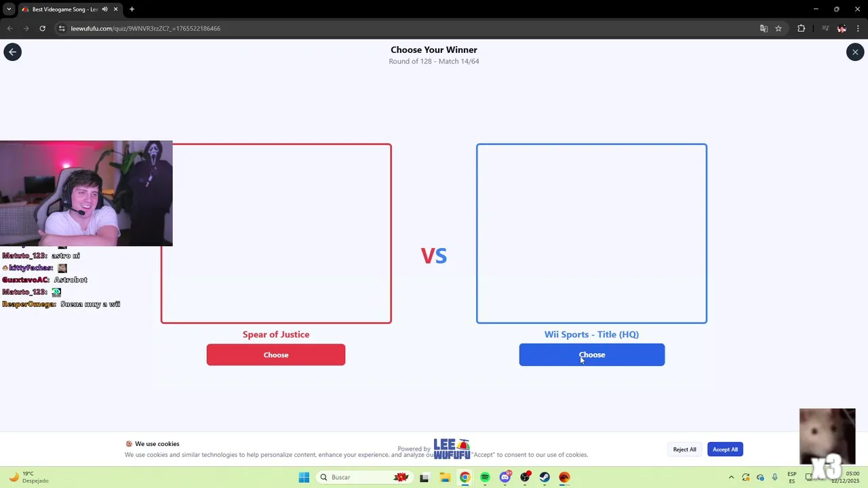Open the EA app on taskbar

564,477
